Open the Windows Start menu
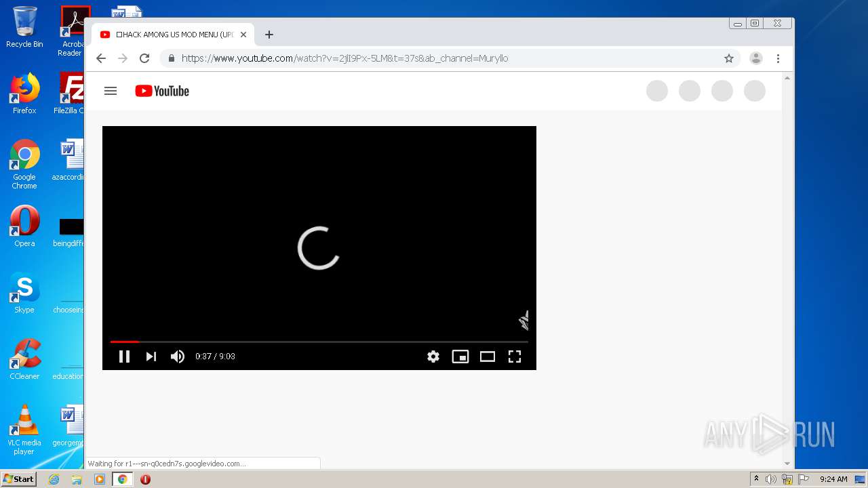This screenshot has width=868, height=488. click(18, 479)
